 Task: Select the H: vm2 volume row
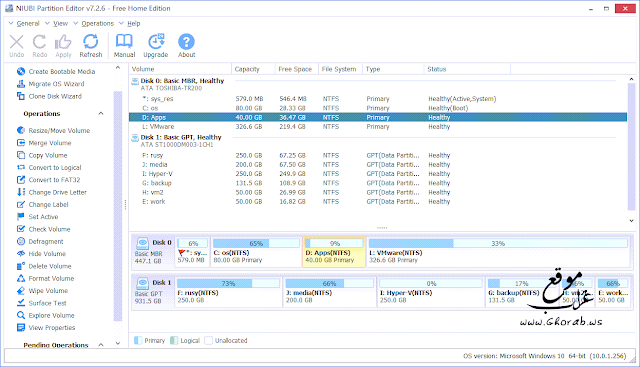point(378,192)
